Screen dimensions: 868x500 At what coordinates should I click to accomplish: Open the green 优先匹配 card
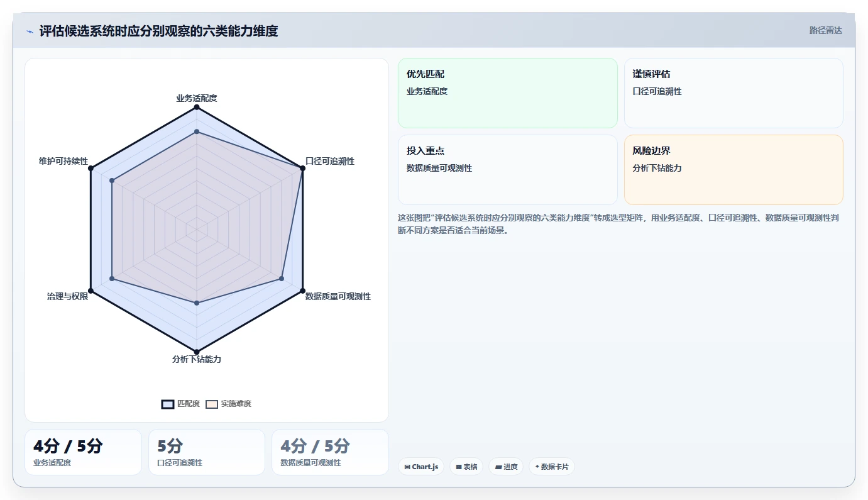click(508, 93)
